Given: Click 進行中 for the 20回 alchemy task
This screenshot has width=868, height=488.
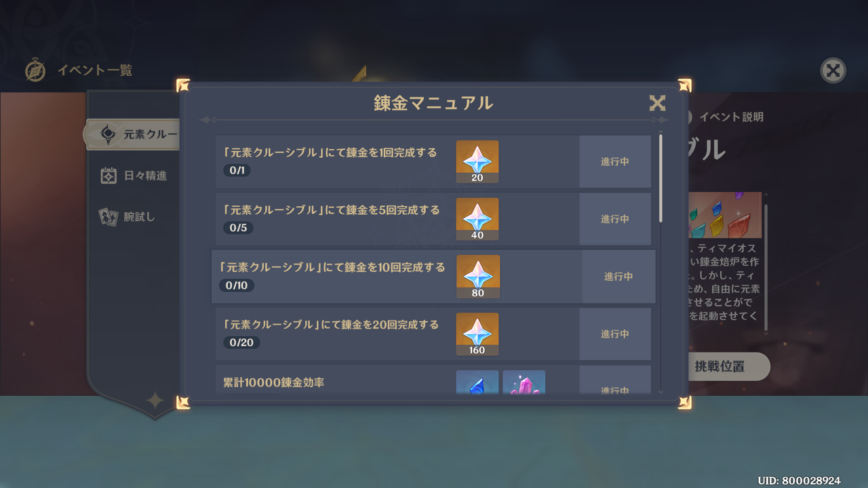Looking at the screenshot, I should pyautogui.click(x=615, y=334).
